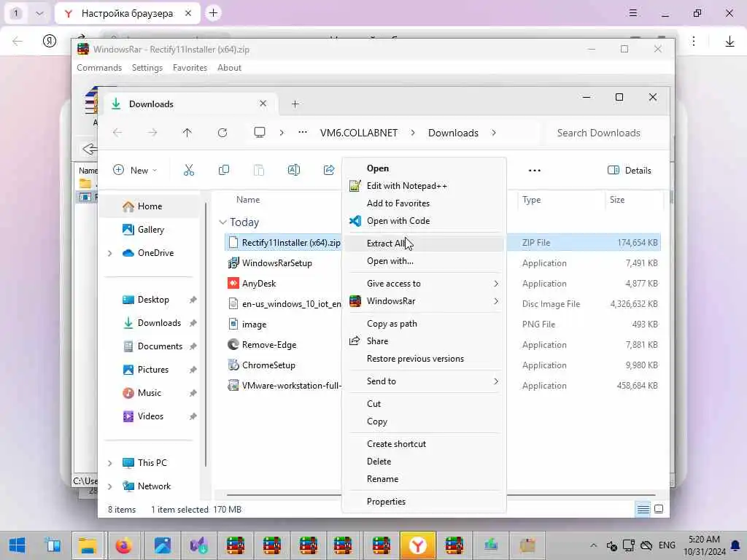Select Properties in context menu

click(x=424, y=502)
